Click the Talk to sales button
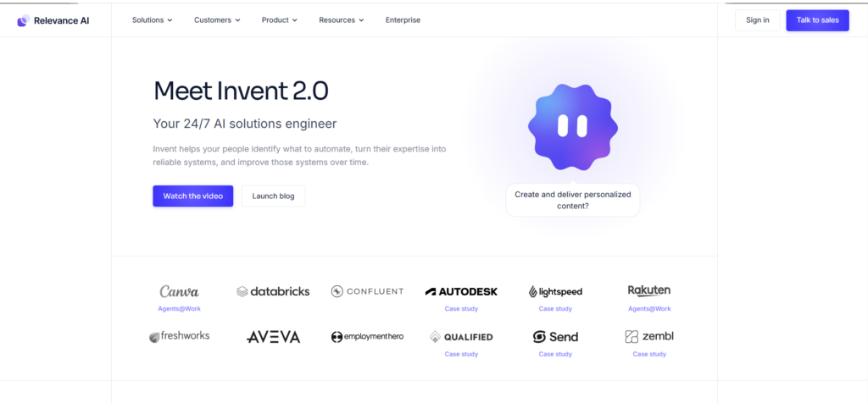The height and width of the screenshot is (403, 868). tap(818, 20)
